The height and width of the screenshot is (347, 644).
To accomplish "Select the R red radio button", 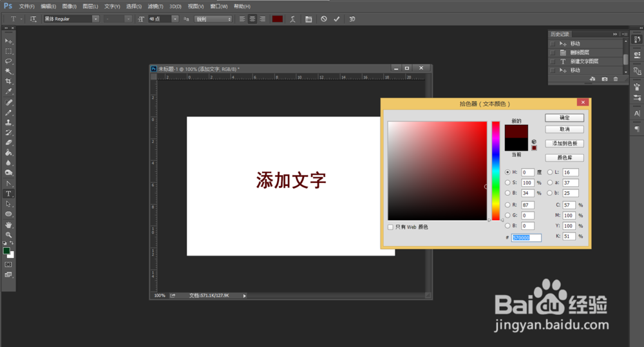I will coord(507,205).
